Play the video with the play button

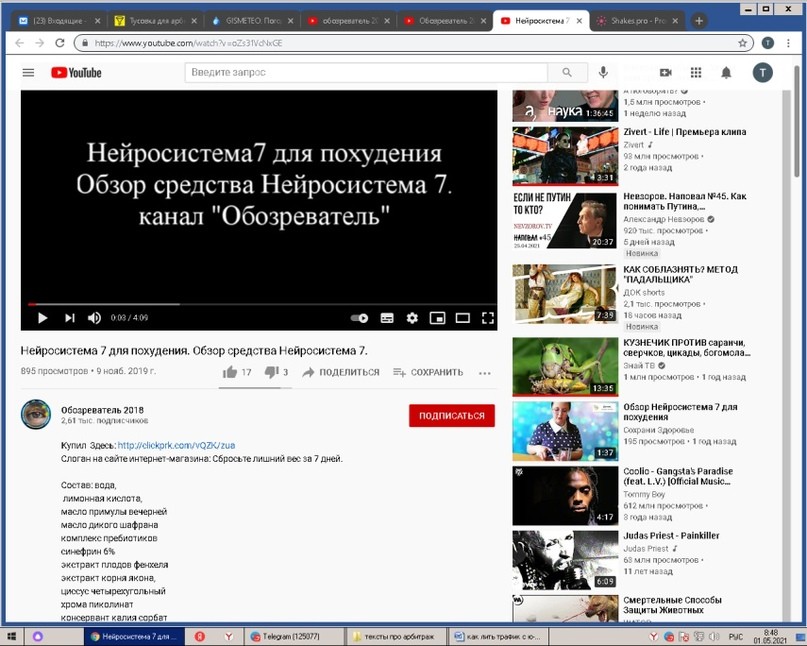(x=43, y=318)
